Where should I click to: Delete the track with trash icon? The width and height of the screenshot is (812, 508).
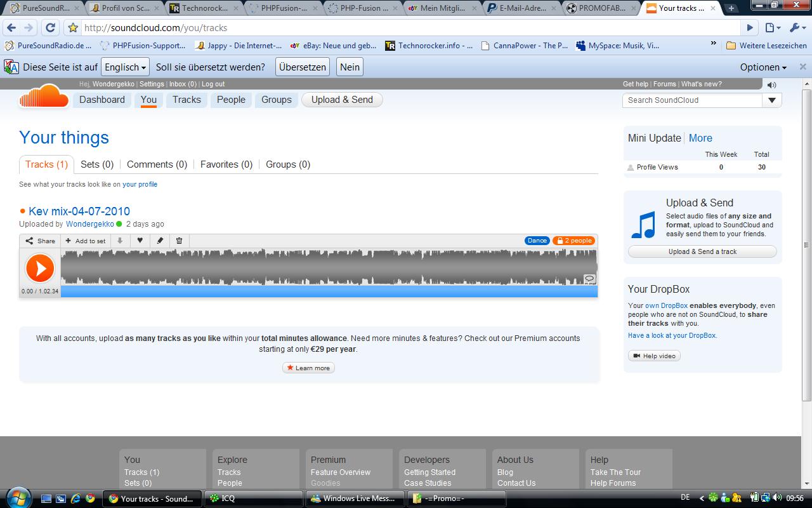(179, 241)
